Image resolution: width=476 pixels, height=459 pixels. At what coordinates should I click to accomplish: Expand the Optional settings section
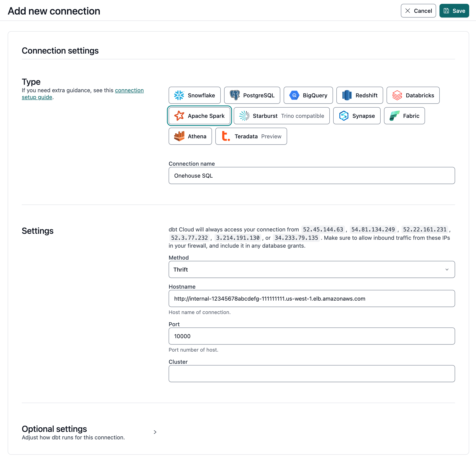point(155,432)
